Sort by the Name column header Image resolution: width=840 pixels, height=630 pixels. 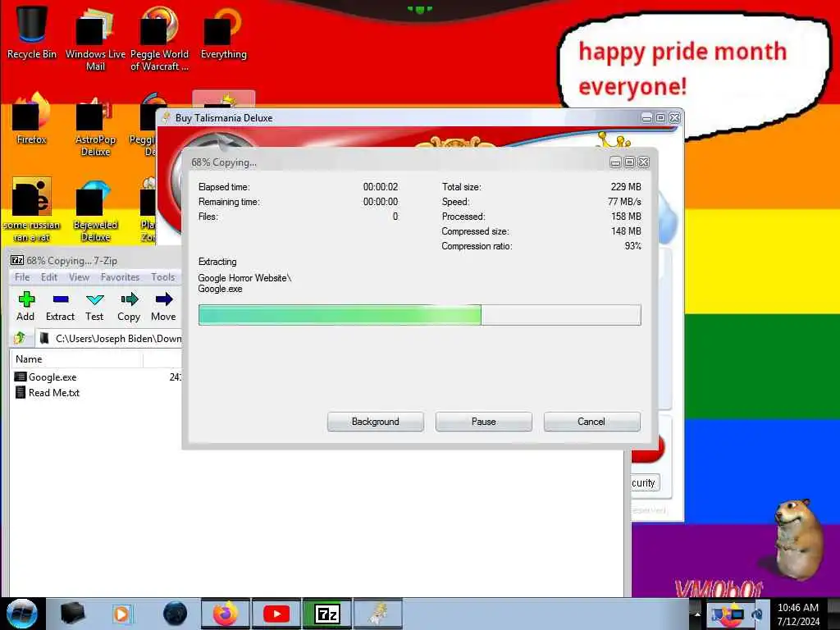click(77, 359)
